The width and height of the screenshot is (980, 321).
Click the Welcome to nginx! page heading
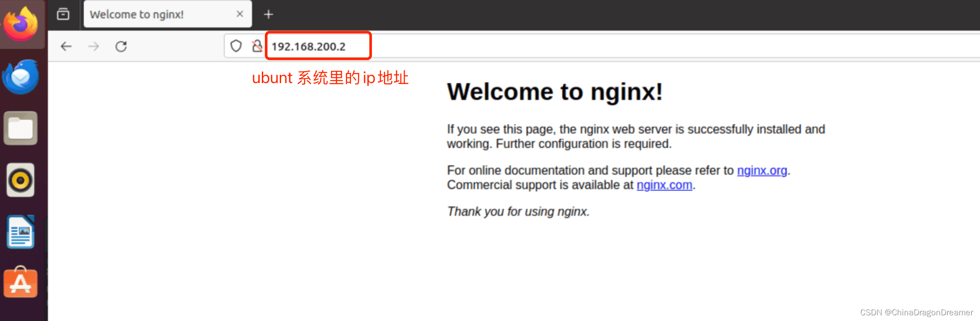click(555, 92)
